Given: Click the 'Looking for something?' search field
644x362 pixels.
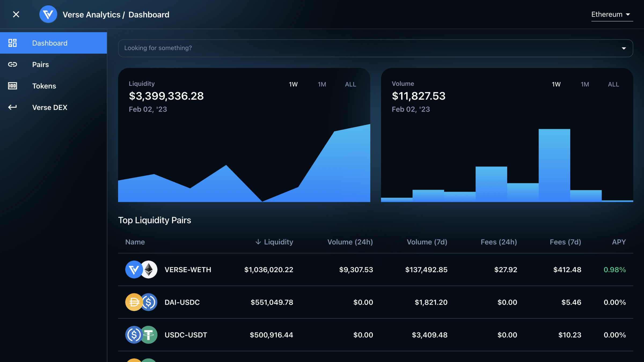Looking at the screenshot, I should (x=349, y=48).
